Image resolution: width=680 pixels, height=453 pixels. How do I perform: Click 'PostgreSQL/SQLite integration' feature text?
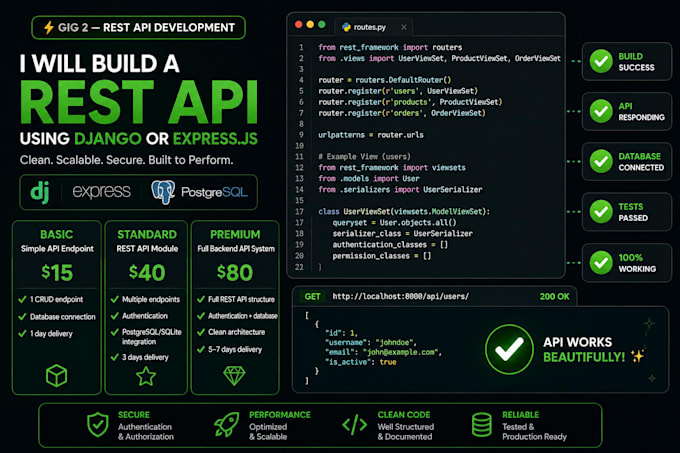pos(152,337)
